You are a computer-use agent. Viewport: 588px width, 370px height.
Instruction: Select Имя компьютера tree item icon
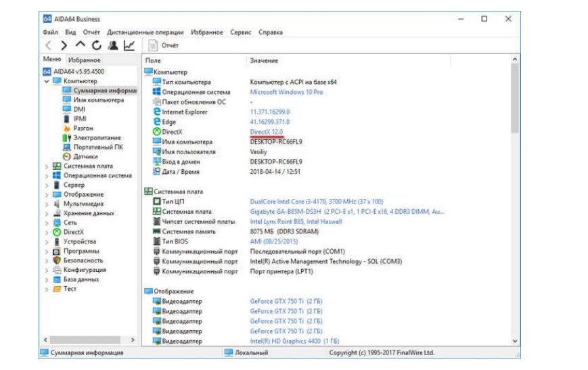pyautogui.click(x=67, y=99)
